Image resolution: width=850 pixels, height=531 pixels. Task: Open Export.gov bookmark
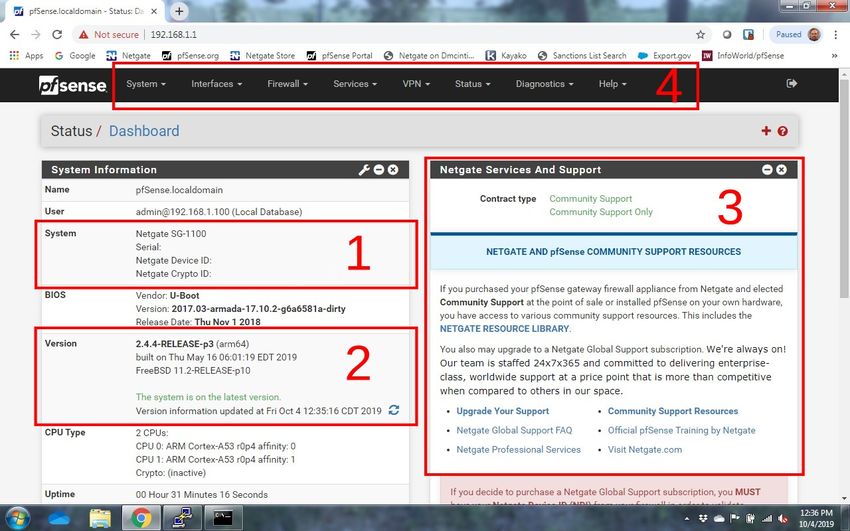coord(664,55)
